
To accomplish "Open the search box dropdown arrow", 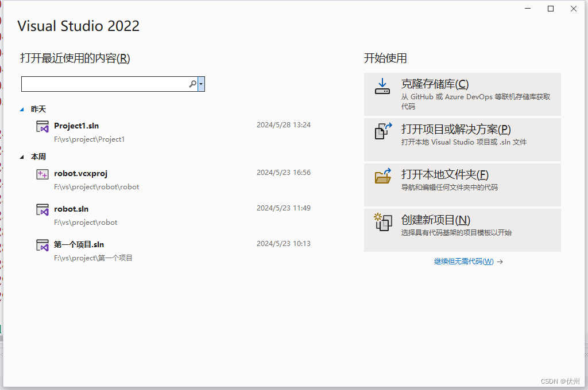I will [201, 84].
